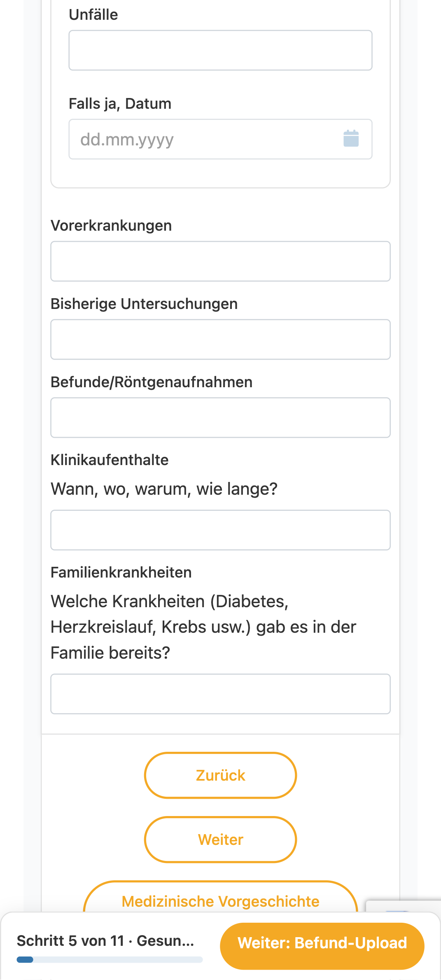Open the calendar picker icon in date field
Screen dimensions: 441x980
click(x=351, y=139)
